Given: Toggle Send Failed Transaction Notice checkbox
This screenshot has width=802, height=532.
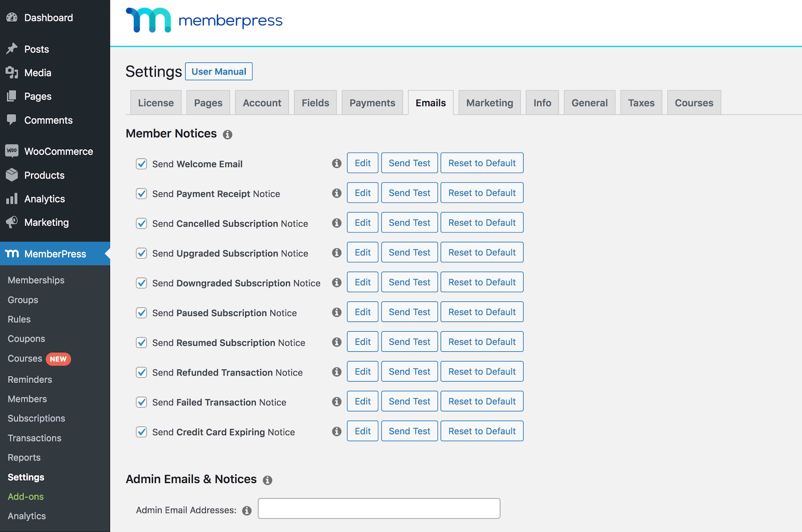Looking at the screenshot, I should pyautogui.click(x=141, y=402).
